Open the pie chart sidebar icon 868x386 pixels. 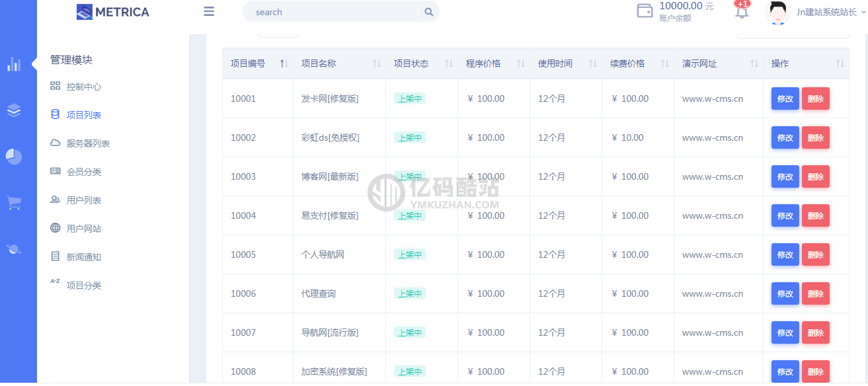click(x=14, y=157)
